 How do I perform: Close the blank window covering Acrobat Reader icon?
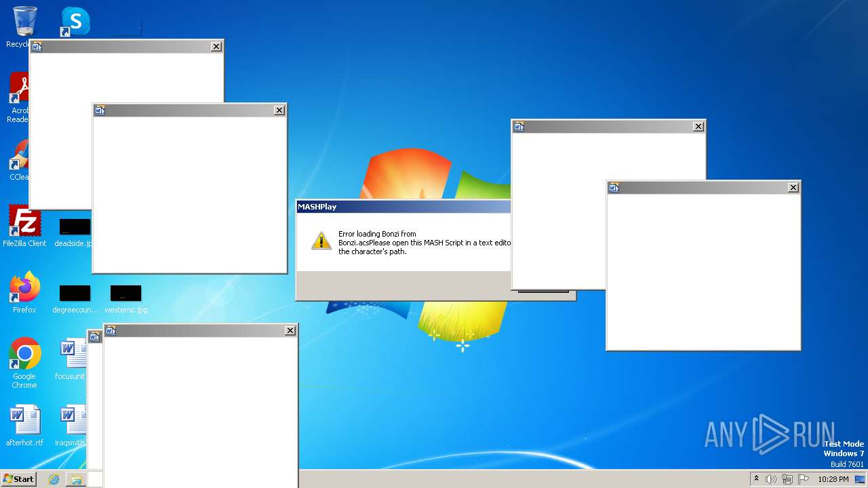pos(216,47)
